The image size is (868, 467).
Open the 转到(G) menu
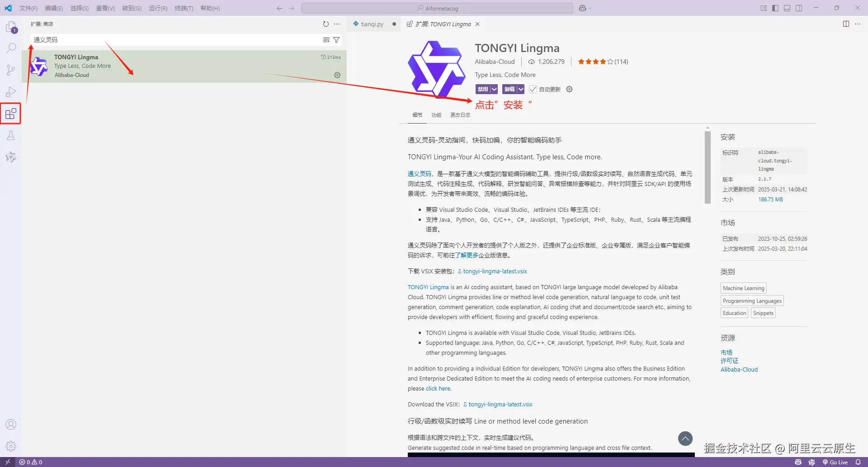[x=132, y=8]
